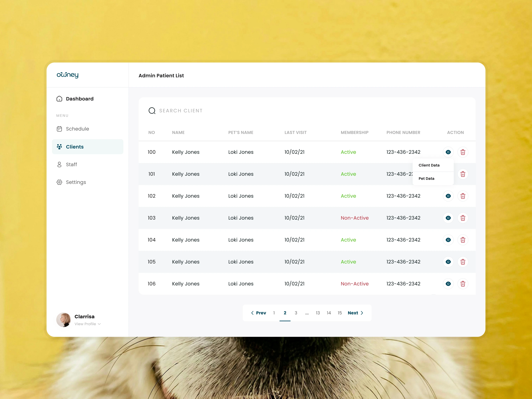Delete row 100 with trash icon

463,152
